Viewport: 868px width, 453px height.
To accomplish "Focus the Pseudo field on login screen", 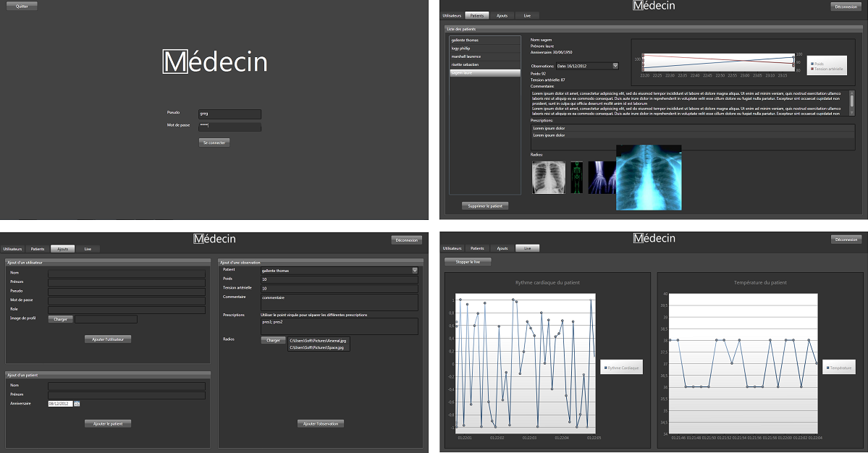I will coord(229,114).
